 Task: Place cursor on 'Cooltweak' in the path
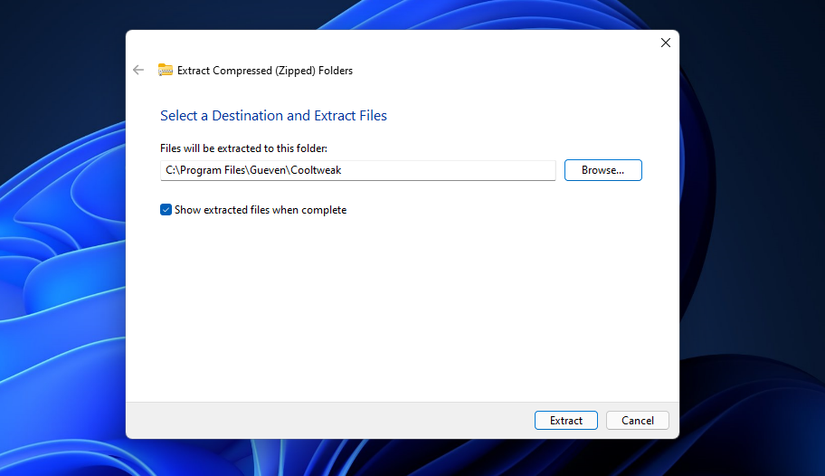pos(316,170)
